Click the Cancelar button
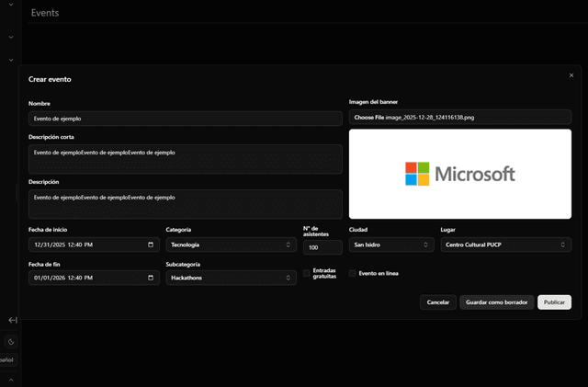The width and height of the screenshot is (588, 387). [437, 302]
